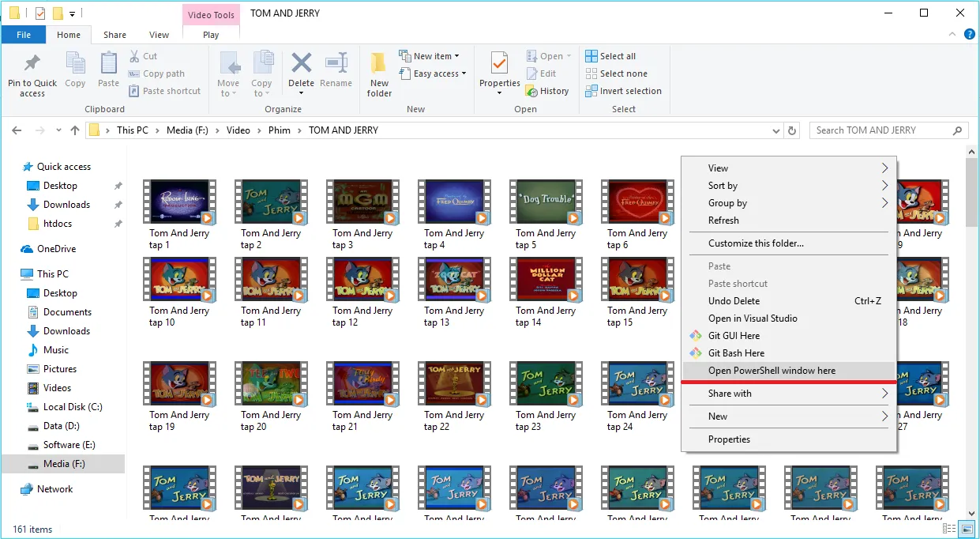Expand the Copy to dropdown

(x=261, y=89)
